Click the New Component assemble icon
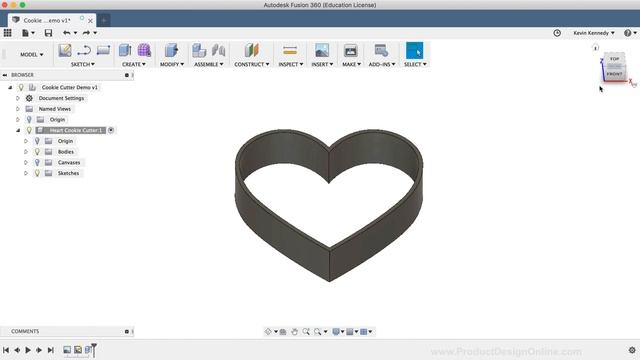640x360 pixels. [199, 51]
